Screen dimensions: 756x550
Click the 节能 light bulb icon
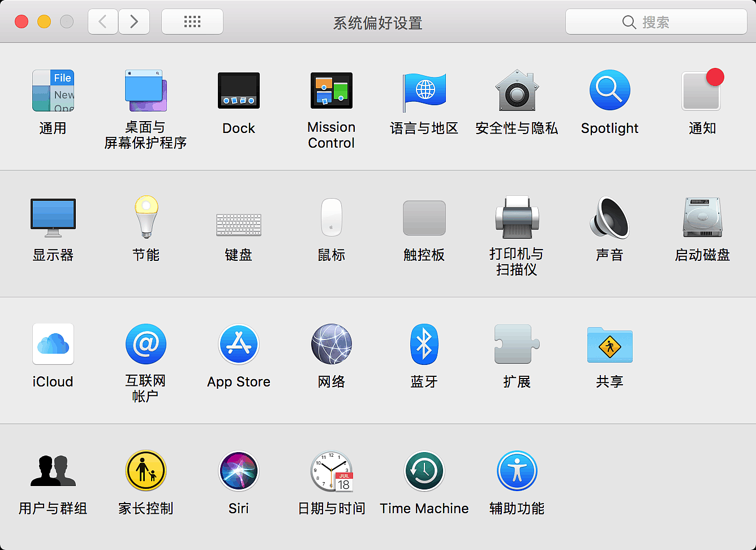(x=146, y=218)
